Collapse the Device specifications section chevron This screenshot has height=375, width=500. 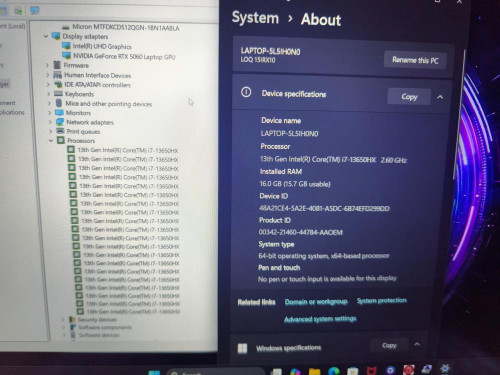[x=440, y=97]
